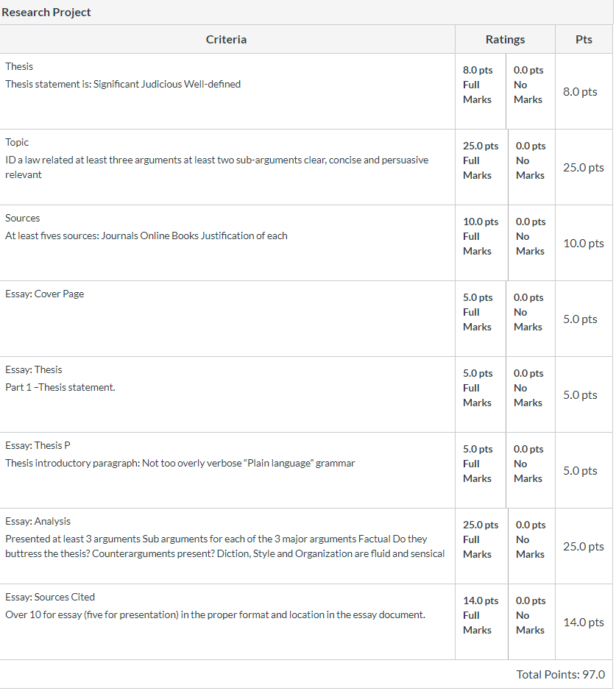Select 25.0 pts Full Marks for Essay: Analysis

[x=481, y=547]
